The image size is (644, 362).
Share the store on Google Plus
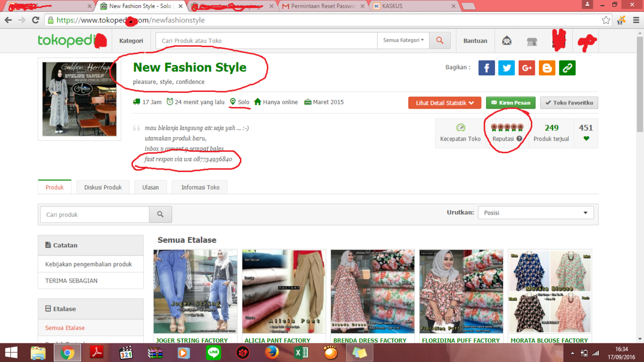(x=527, y=68)
